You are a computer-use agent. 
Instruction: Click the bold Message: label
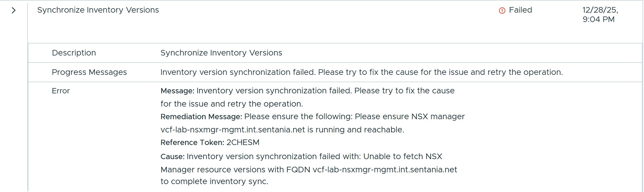(177, 91)
